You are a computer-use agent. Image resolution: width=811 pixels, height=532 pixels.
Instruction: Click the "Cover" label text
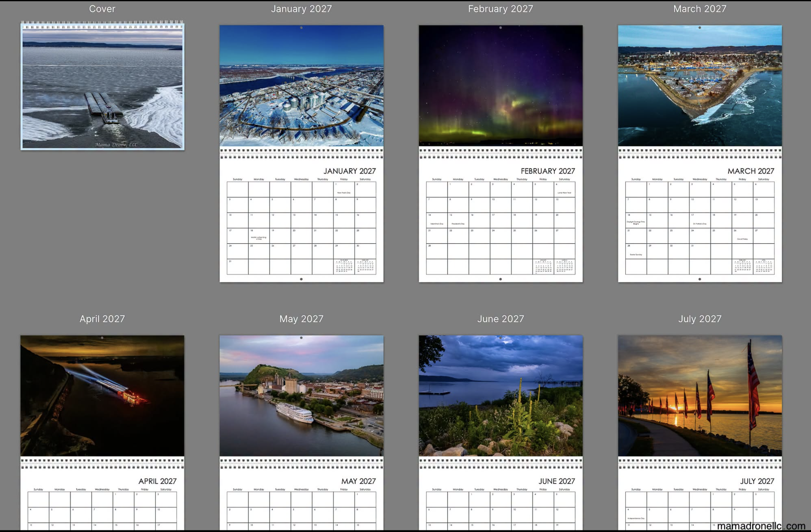point(102,9)
